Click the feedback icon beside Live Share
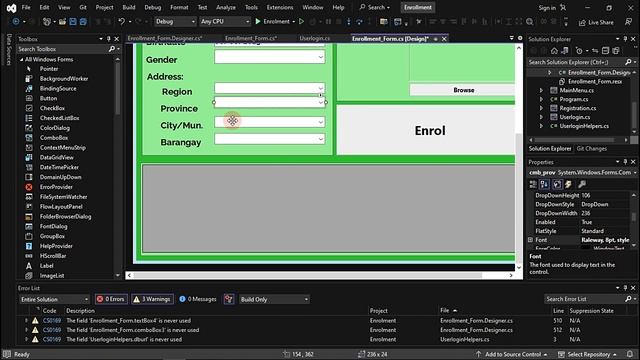The height and width of the screenshot is (360, 640). pos(629,22)
